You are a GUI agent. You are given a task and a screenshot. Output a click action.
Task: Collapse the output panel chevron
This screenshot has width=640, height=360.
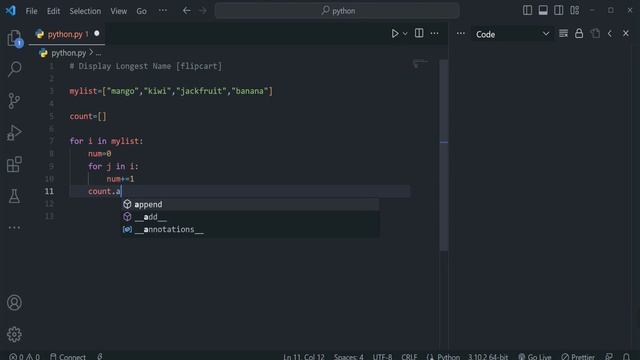click(x=610, y=33)
